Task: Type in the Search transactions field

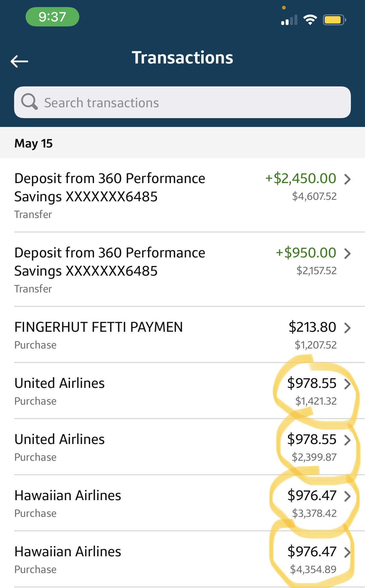Action: tap(188, 103)
